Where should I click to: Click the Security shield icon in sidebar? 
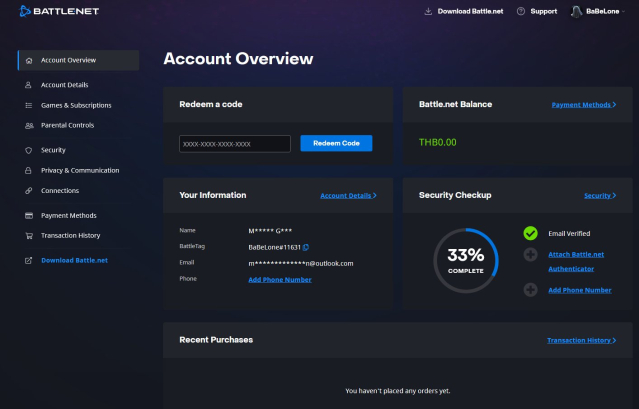[x=29, y=150]
